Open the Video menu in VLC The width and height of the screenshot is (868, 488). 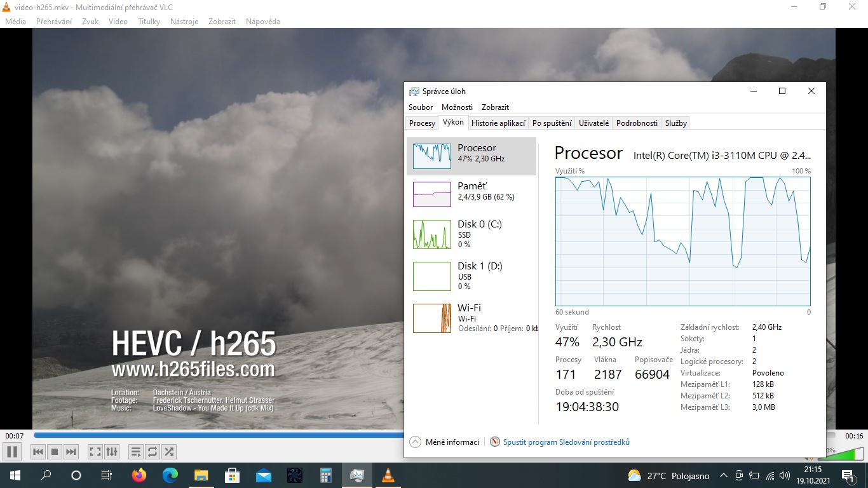118,22
